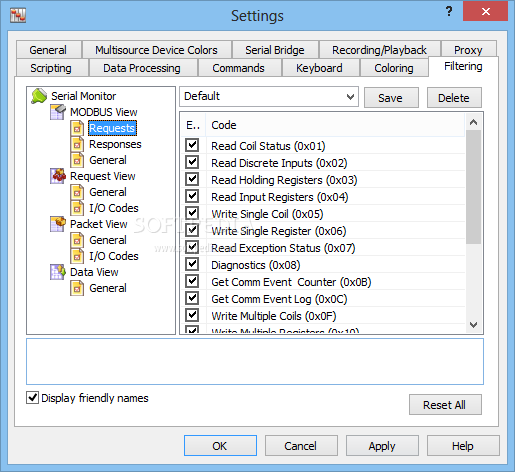Click the I/O Codes icon under Request View

point(77,208)
